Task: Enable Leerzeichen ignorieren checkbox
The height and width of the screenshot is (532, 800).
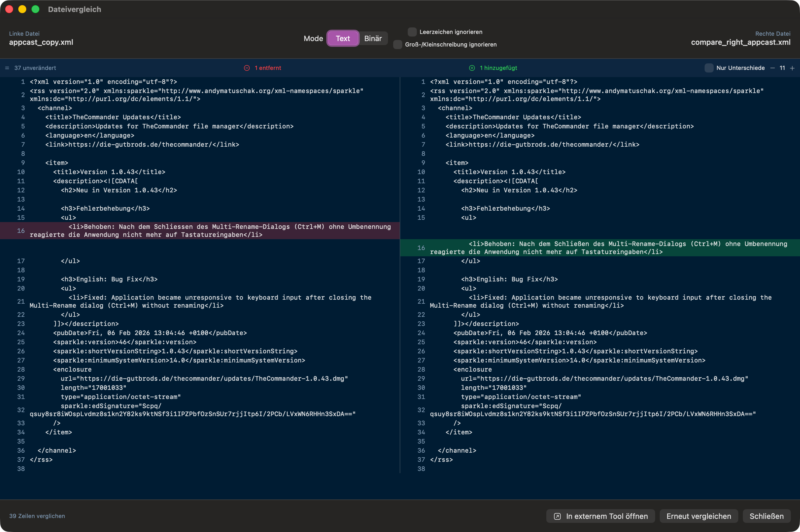Action: click(x=412, y=32)
